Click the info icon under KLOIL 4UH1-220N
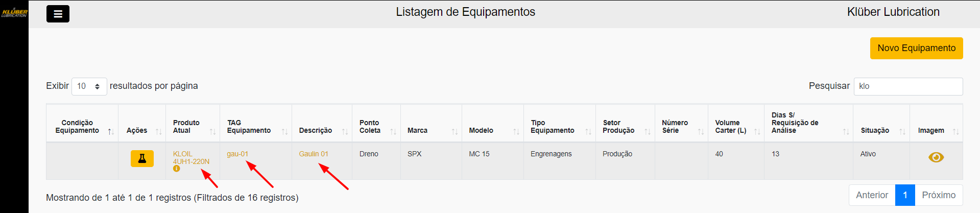The image size is (980, 213). [176, 169]
